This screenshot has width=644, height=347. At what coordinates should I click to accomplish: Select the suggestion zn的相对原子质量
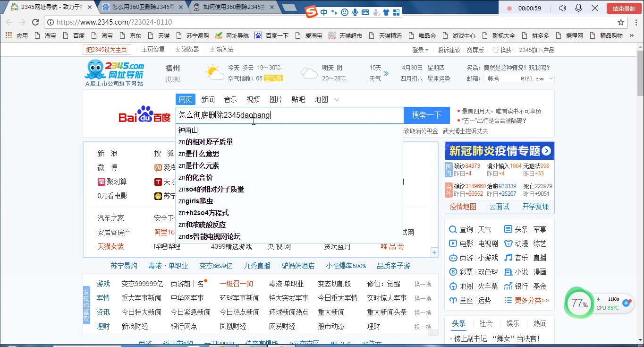pos(205,142)
